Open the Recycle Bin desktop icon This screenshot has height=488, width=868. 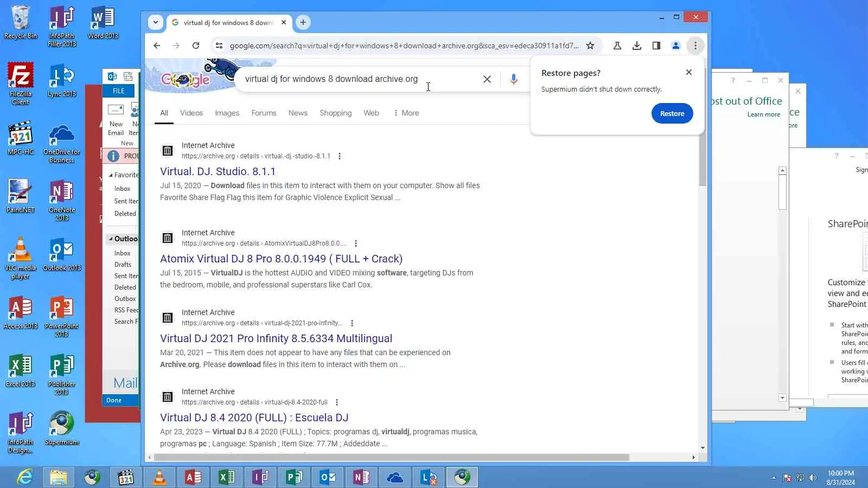click(21, 22)
